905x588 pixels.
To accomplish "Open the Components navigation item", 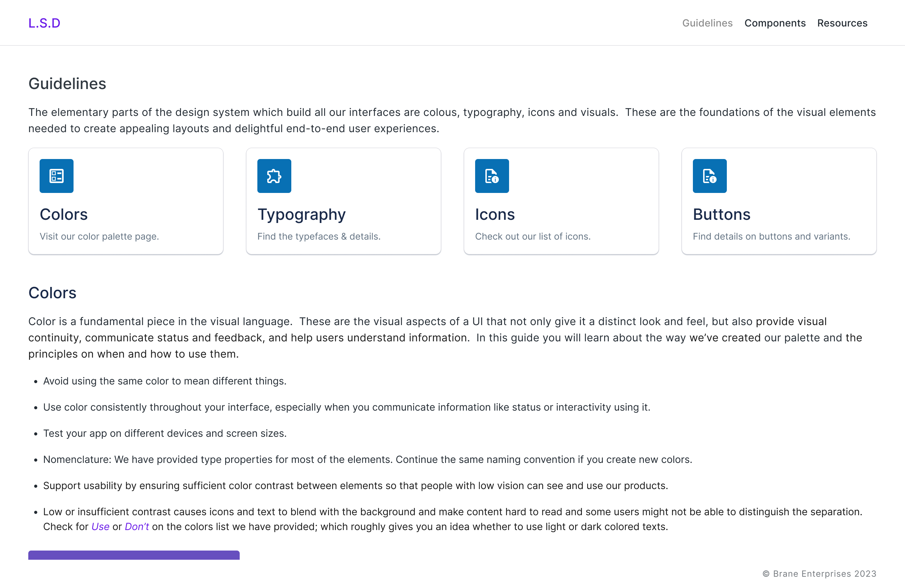I will (x=775, y=23).
